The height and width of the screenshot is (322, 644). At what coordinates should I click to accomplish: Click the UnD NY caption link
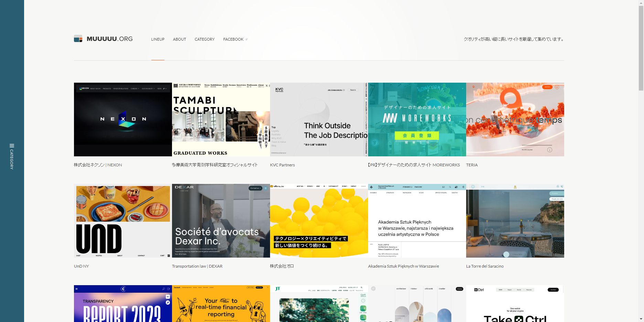click(x=82, y=266)
